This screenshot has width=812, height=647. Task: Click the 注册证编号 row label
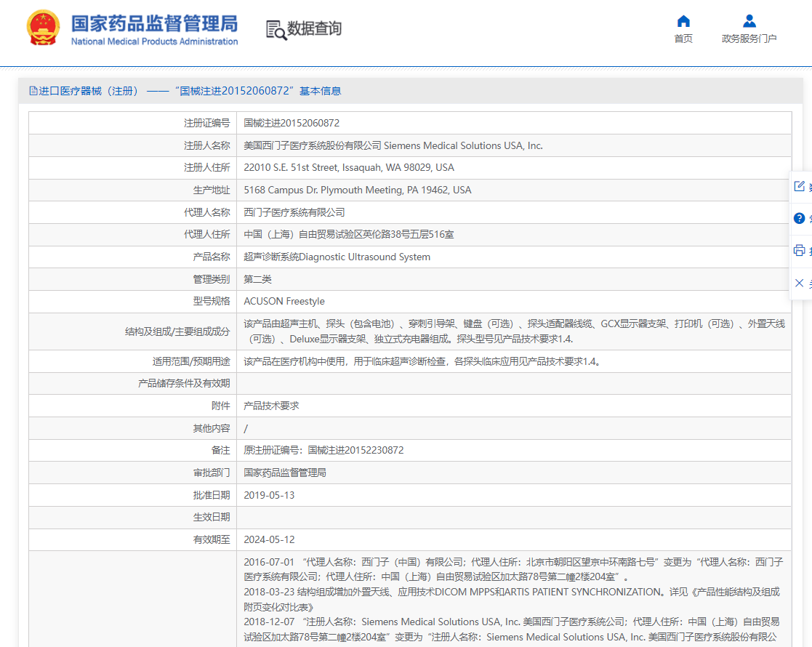206,124
